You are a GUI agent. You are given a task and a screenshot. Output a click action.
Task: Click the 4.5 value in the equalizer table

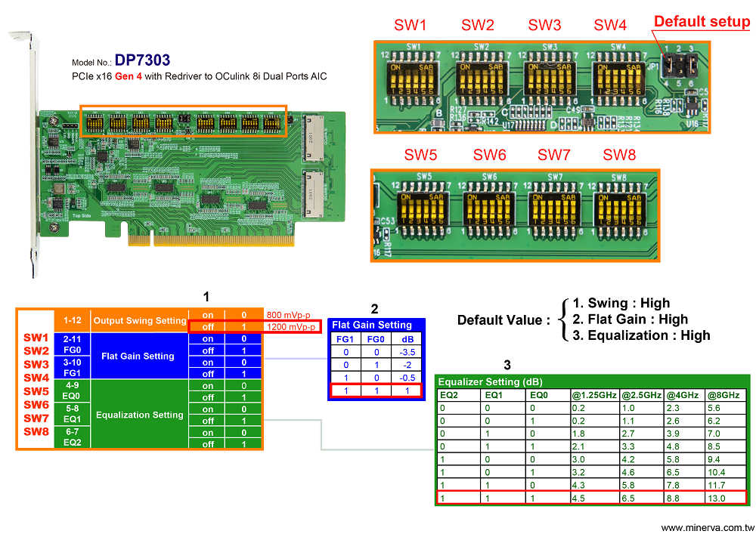(x=578, y=499)
